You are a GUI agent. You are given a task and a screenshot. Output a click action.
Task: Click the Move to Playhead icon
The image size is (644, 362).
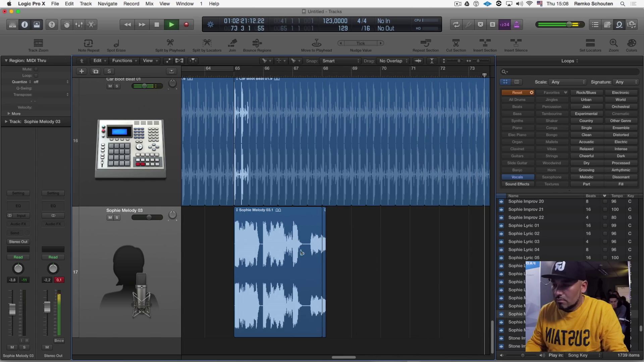tap(316, 43)
